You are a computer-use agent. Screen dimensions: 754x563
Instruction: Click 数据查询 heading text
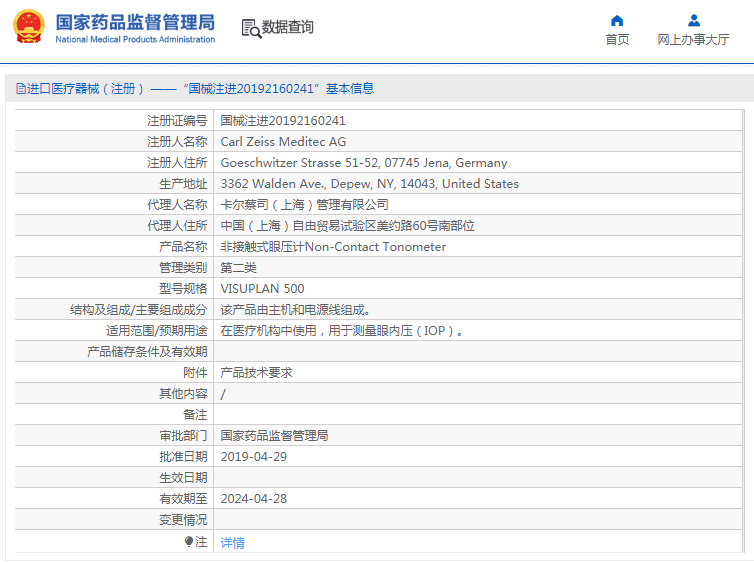click(288, 27)
